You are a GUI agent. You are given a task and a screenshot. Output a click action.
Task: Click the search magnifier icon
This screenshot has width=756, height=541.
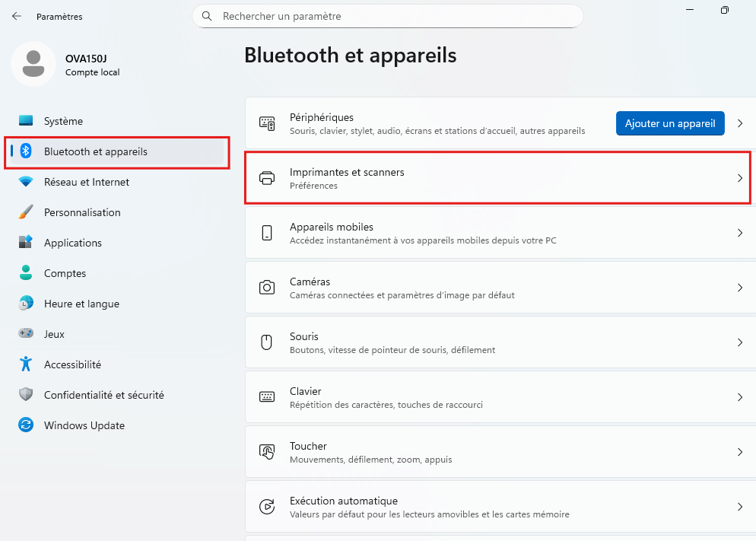pyautogui.click(x=207, y=16)
